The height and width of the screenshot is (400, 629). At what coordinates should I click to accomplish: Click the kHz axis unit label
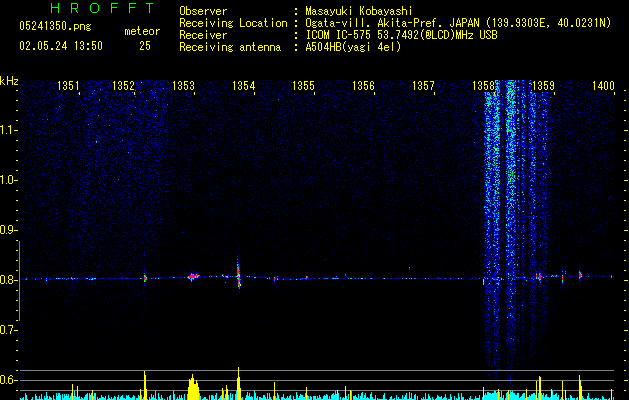click(9, 81)
